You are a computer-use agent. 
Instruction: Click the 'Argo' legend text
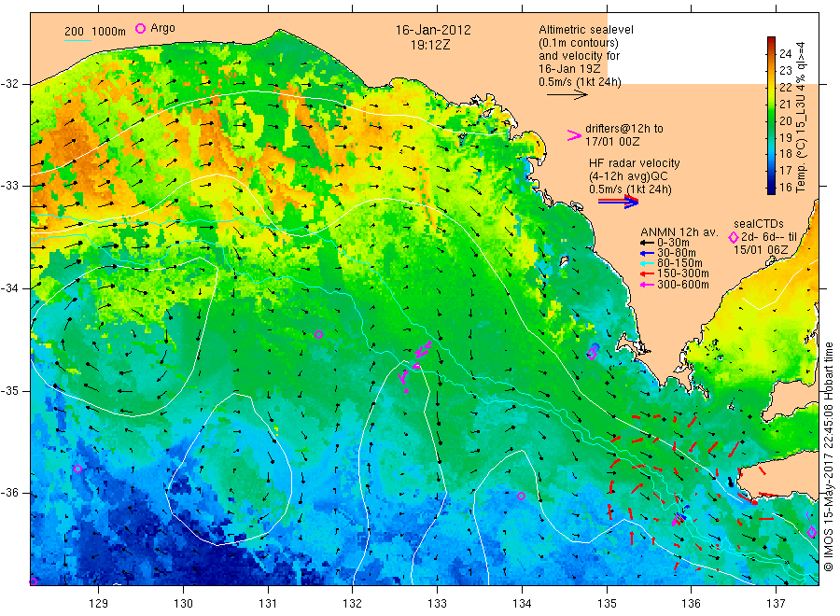tap(162, 28)
